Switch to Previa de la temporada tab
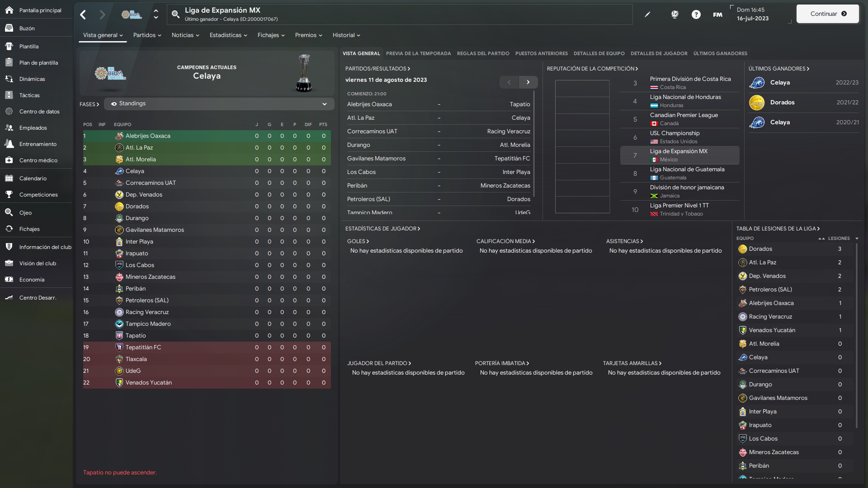This screenshot has width=868, height=488. click(418, 53)
